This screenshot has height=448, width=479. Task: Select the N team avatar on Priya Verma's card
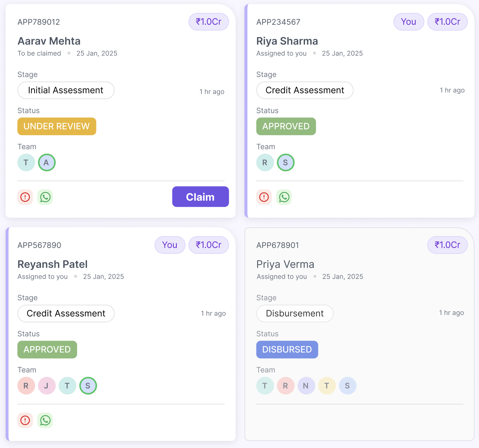(x=306, y=385)
